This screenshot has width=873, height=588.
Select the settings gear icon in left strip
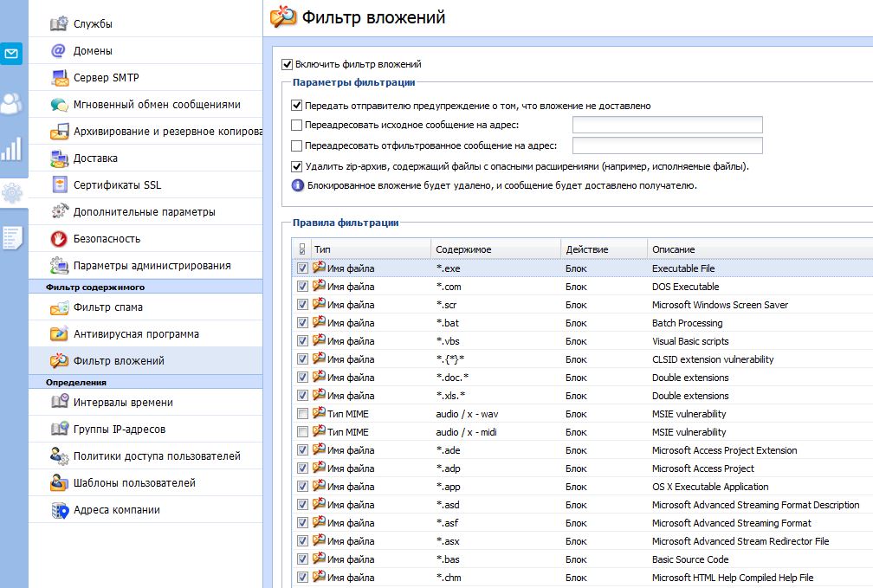click(x=12, y=192)
